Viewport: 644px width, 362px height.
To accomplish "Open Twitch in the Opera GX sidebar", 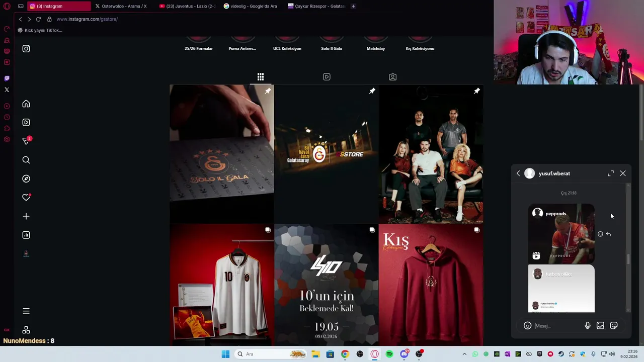I will (x=7, y=78).
